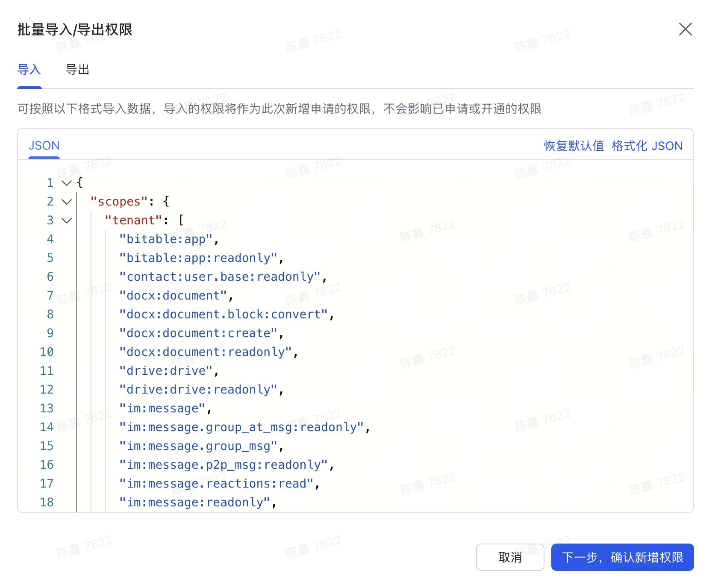Screen dimensions: 712x588
Task: Click line number 10 in the editor
Action: click(x=47, y=352)
